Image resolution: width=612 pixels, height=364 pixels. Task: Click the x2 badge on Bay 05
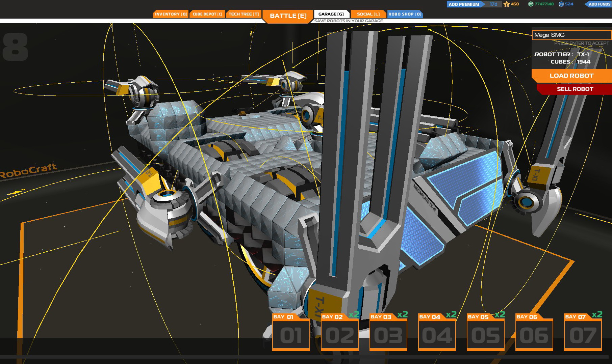pos(500,315)
